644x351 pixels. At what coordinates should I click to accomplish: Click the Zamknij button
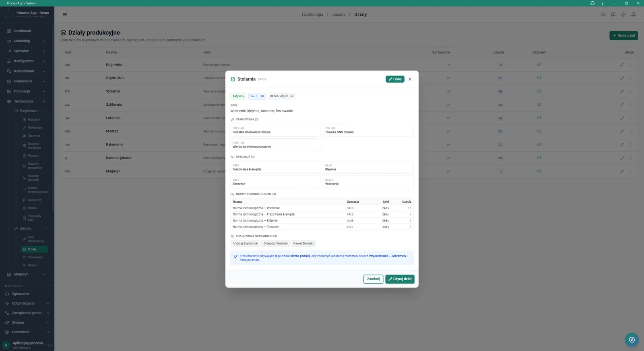tap(373, 279)
